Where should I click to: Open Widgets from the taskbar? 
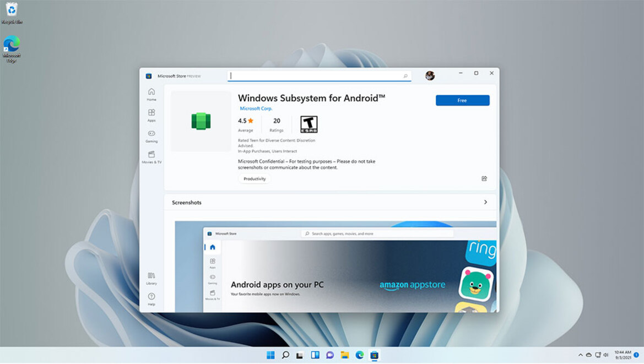point(315,355)
